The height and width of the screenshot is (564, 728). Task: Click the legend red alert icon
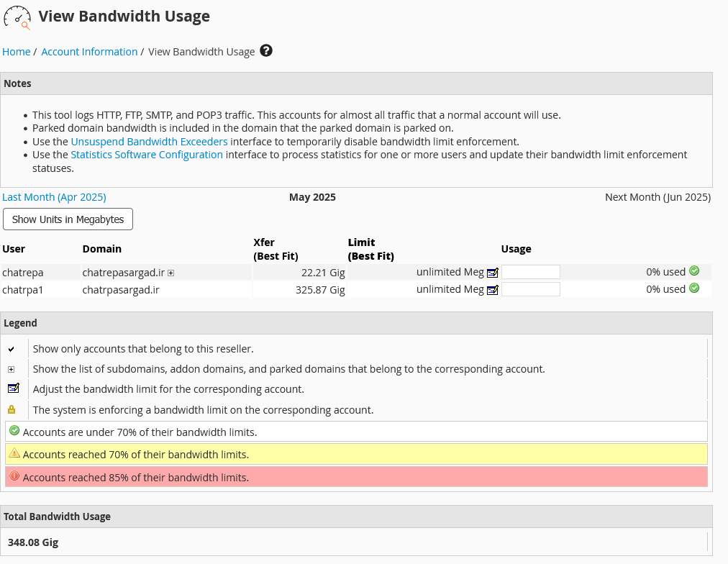click(x=14, y=476)
